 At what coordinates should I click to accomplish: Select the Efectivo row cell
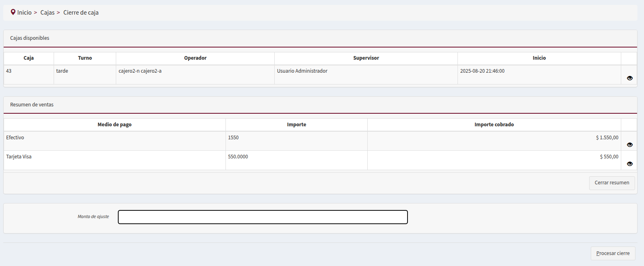click(x=15, y=138)
